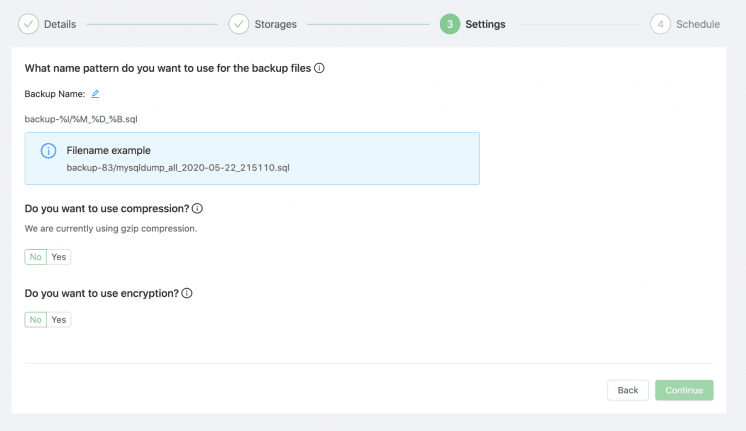
Task: Enable encryption by choosing Yes
Action: pyautogui.click(x=59, y=319)
